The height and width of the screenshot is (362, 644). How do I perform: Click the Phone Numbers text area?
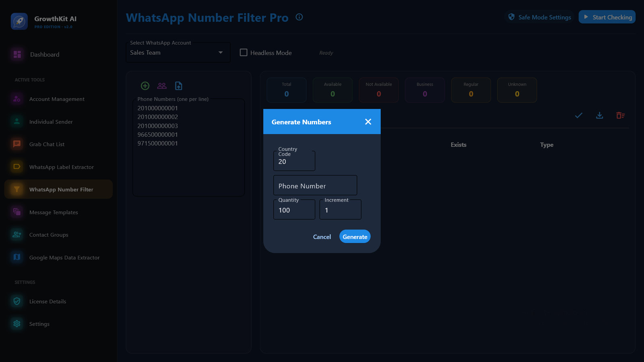coord(189,147)
